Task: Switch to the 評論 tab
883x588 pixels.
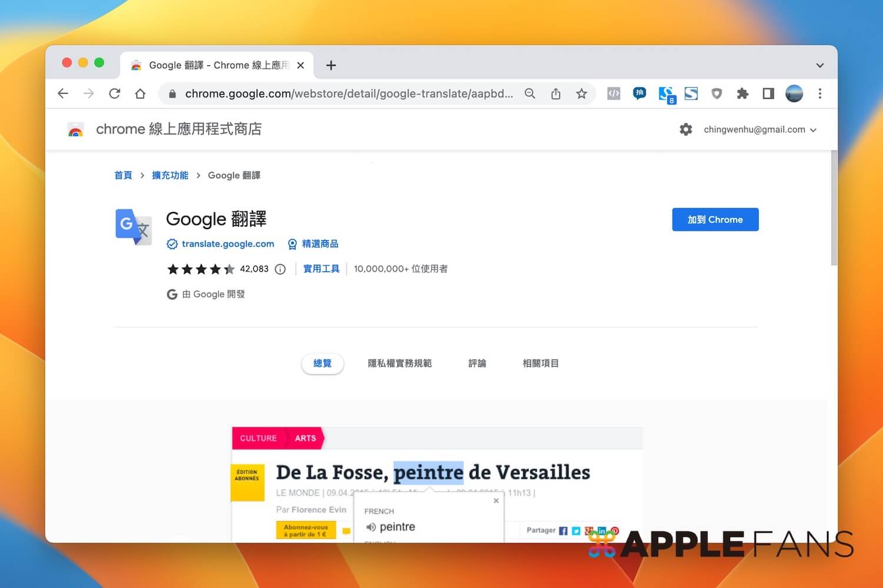Action: pos(477,363)
